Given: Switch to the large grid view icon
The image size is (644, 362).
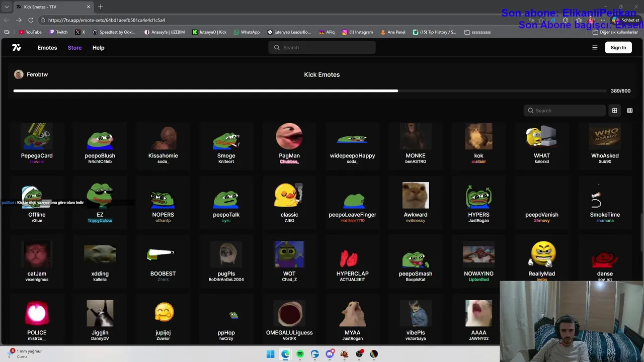Looking at the screenshot, I should (614, 111).
